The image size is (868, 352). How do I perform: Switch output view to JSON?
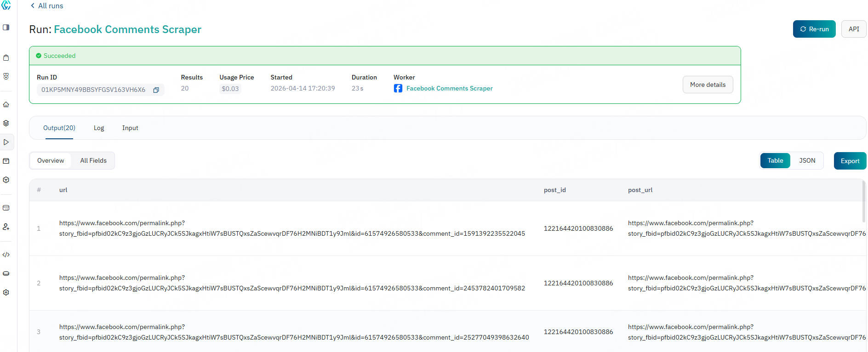807,161
